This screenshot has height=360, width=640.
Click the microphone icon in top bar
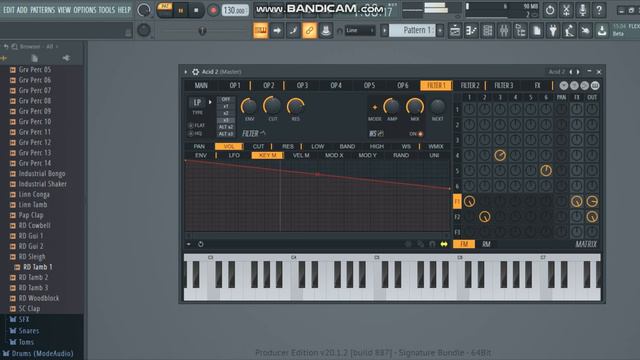582,10
